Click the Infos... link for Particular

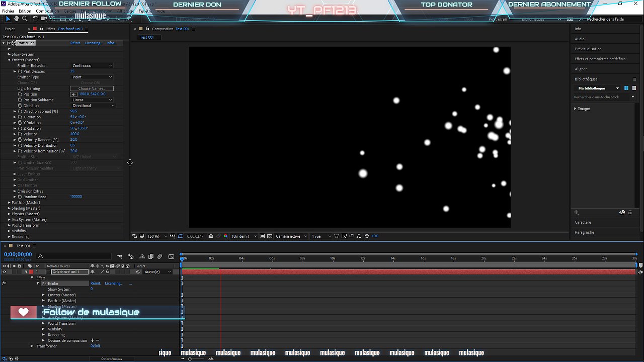coord(111,43)
